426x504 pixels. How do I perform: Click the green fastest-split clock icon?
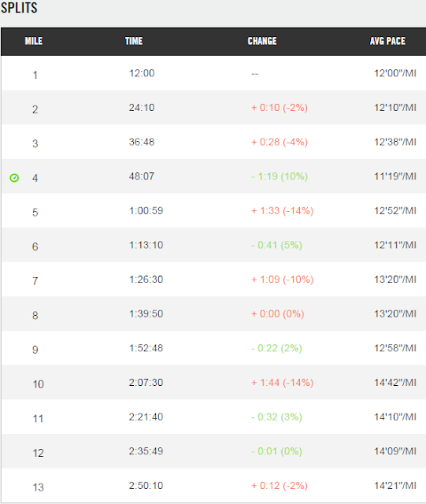point(14,178)
